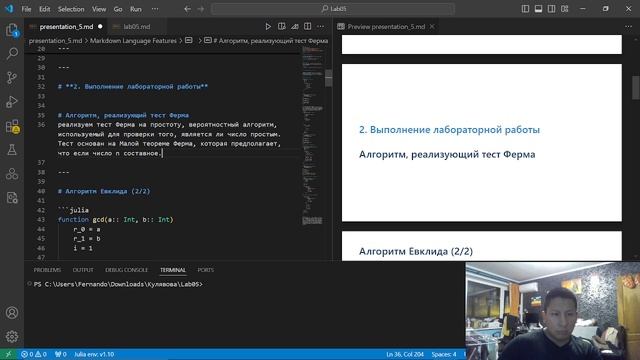
Task: Open Customize Layout icon
Action: pyautogui.click(x=564, y=9)
